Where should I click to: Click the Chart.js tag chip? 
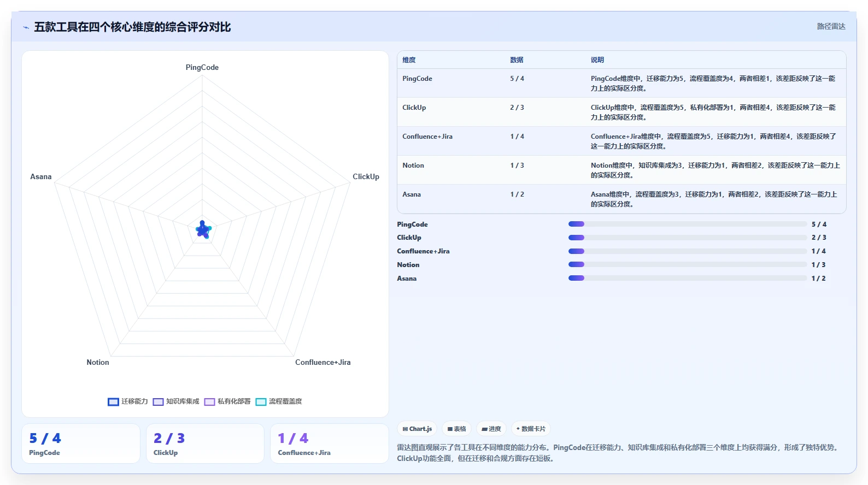coord(417,429)
